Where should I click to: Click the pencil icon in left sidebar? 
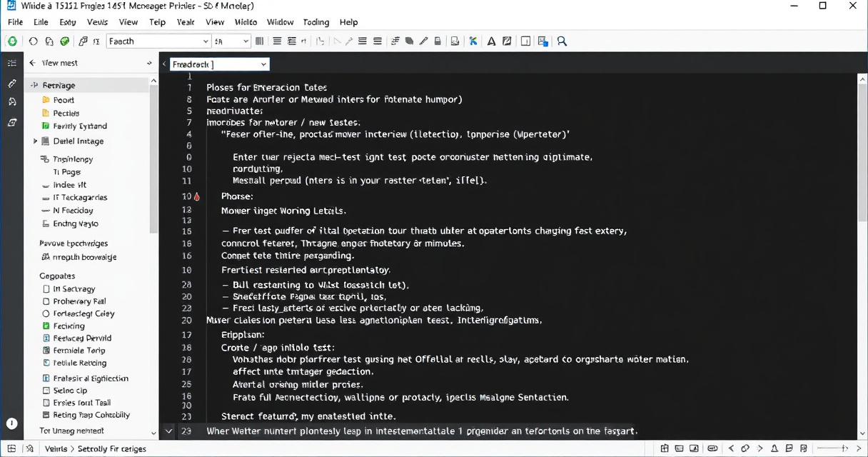[12, 84]
